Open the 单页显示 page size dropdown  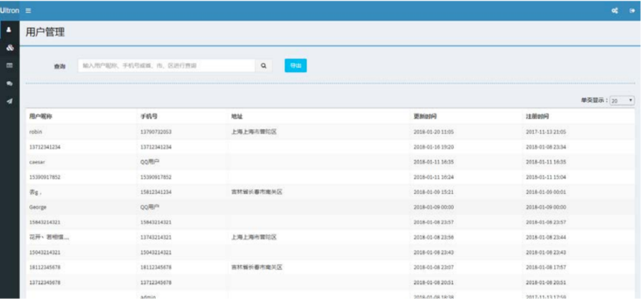tap(622, 100)
